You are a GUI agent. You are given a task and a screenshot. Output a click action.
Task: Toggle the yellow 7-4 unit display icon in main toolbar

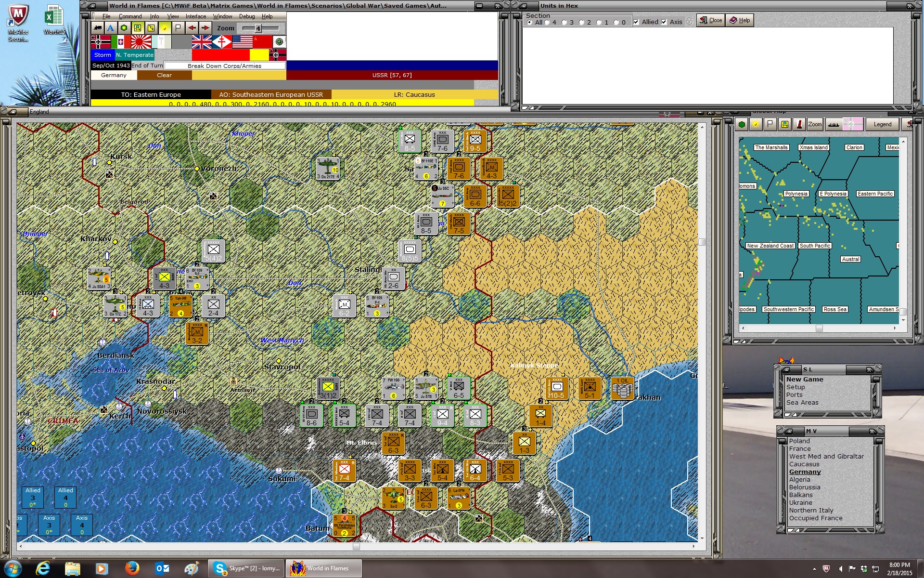tap(138, 28)
